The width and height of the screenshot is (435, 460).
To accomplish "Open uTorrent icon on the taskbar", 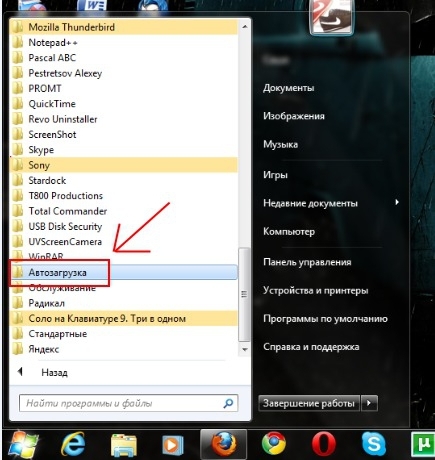I will (423, 445).
